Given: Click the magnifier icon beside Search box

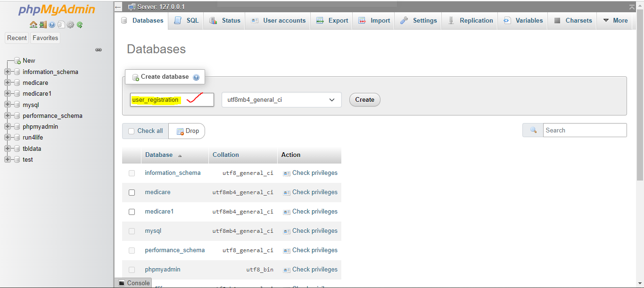Looking at the screenshot, I should click(533, 130).
